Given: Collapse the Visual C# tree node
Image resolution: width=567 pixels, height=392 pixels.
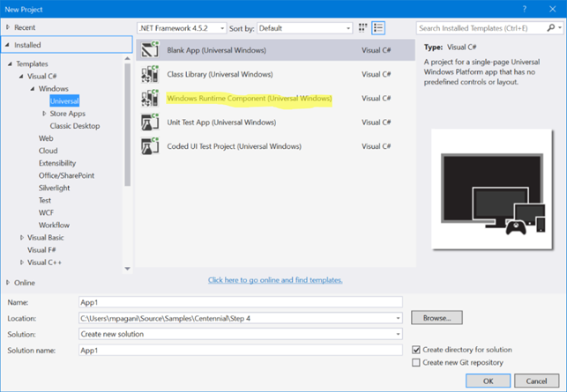Looking at the screenshot, I should point(21,76).
